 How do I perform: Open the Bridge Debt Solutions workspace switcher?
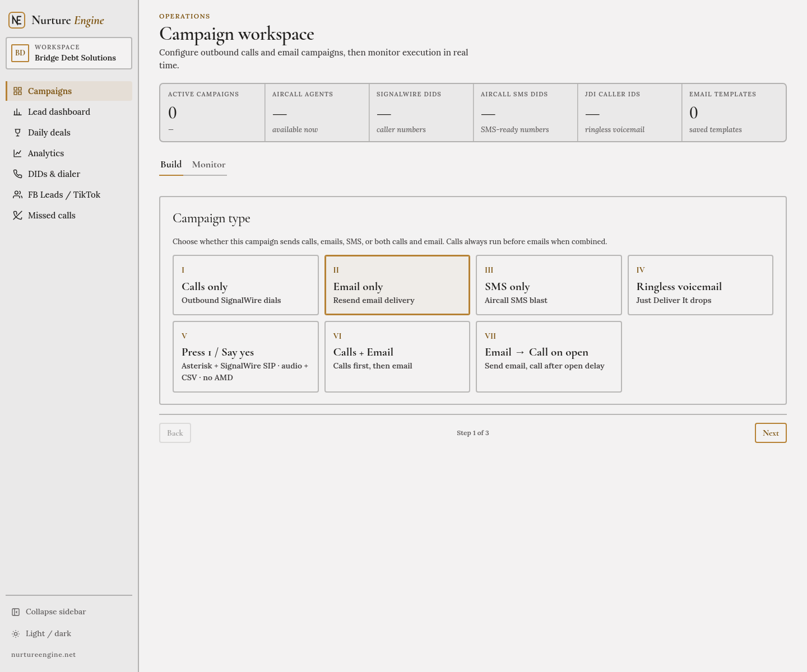point(69,53)
